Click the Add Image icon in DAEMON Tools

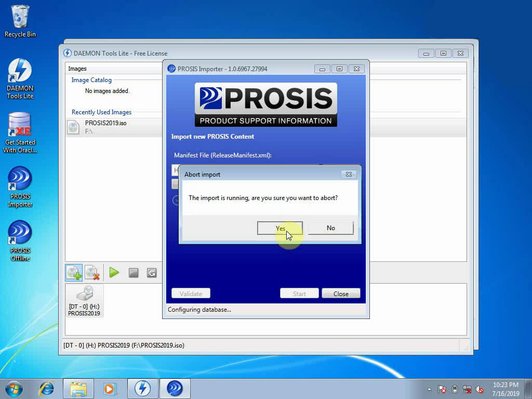73,273
